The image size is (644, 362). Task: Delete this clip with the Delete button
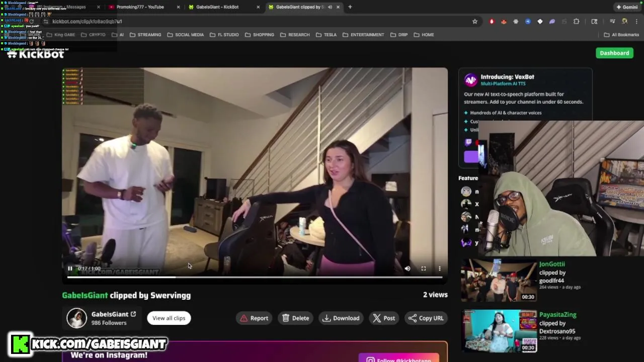click(296, 318)
